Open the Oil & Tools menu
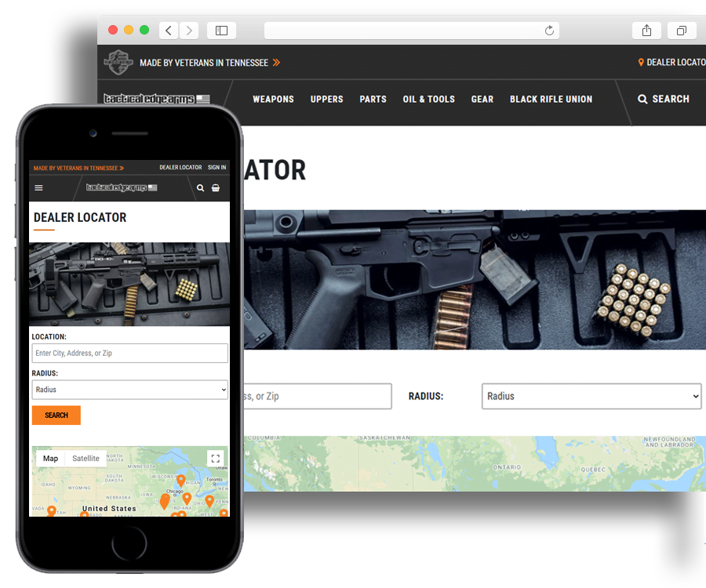Viewport: 706px width, 588px height. click(x=428, y=99)
